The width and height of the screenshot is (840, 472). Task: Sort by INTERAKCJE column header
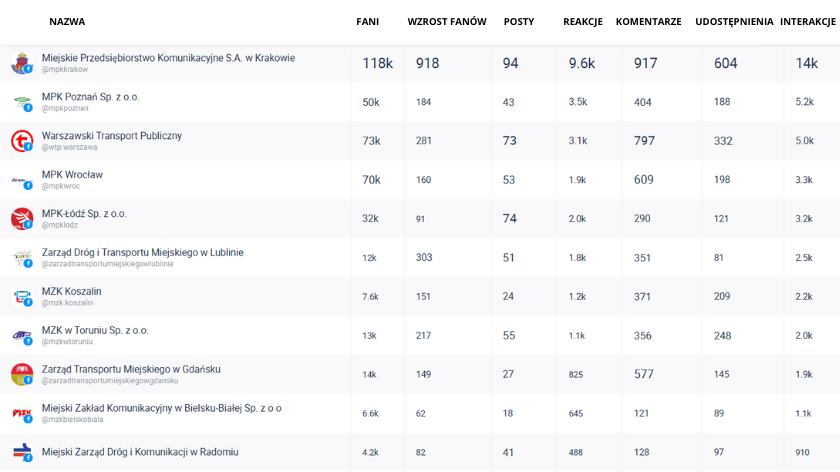808,21
